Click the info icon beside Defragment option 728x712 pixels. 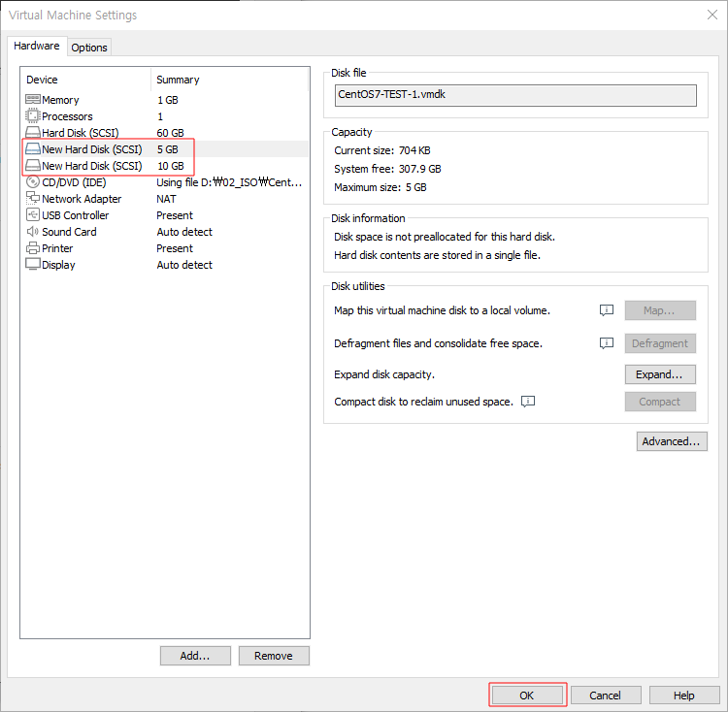click(x=607, y=342)
